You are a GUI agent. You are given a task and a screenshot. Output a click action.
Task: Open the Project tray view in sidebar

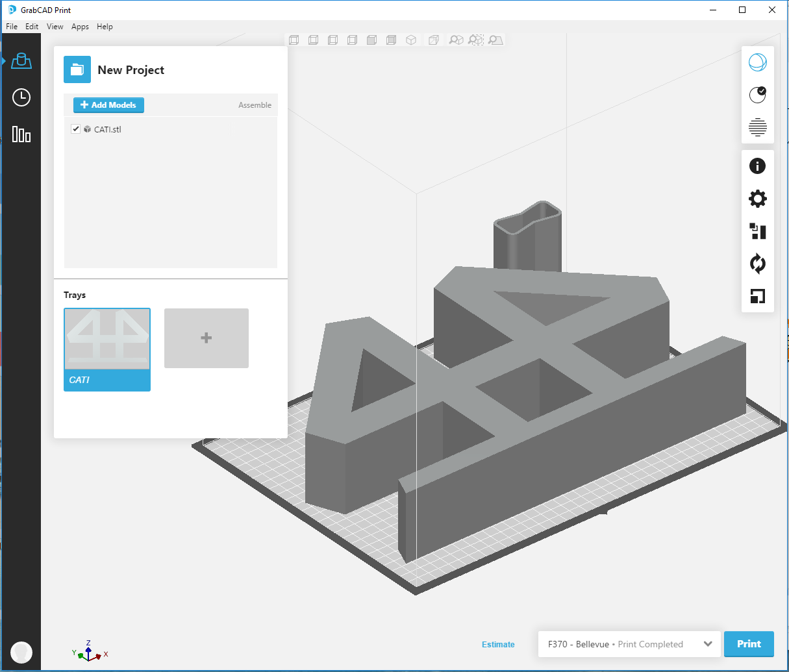click(21, 61)
